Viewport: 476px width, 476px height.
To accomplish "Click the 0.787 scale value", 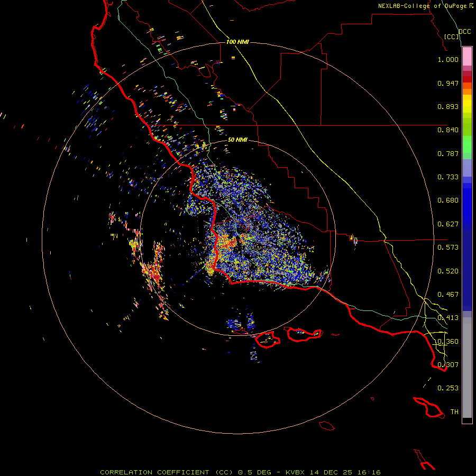I will pos(448,153).
